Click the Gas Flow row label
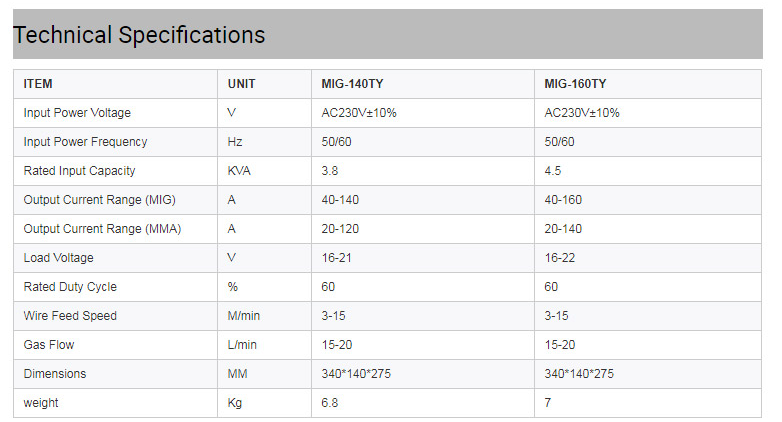The width and height of the screenshot is (782, 422). [x=49, y=345]
